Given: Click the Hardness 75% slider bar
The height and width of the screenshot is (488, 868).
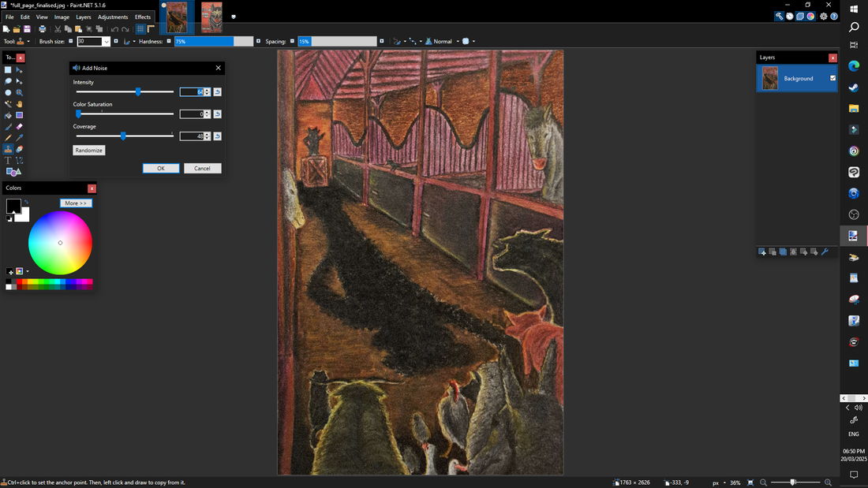Looking at the screenshot, I should [214, 42].
